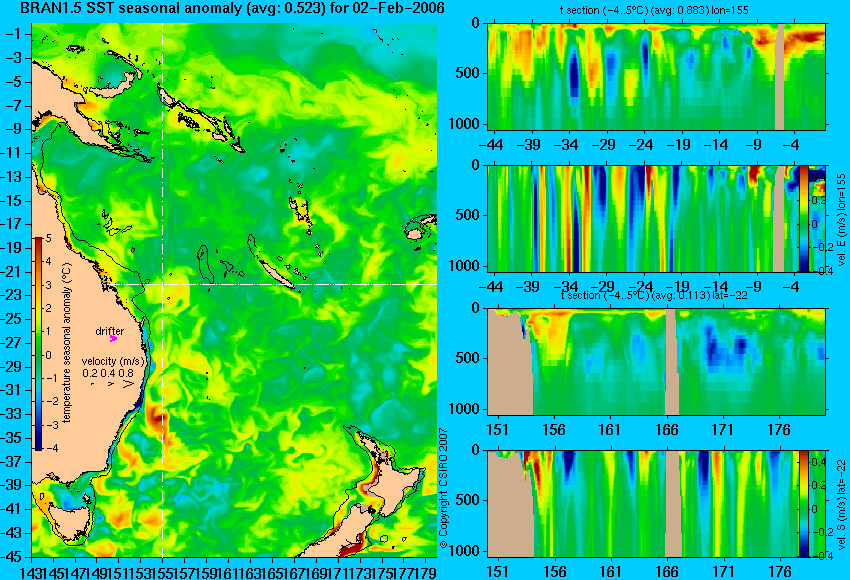Screen dimensions: 850x580
Task: Click the magenta drifter marker on the map
Action: click(113, 339)
